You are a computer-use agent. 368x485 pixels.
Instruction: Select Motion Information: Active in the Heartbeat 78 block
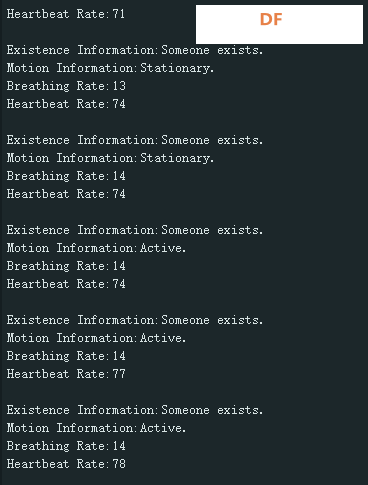96,428
